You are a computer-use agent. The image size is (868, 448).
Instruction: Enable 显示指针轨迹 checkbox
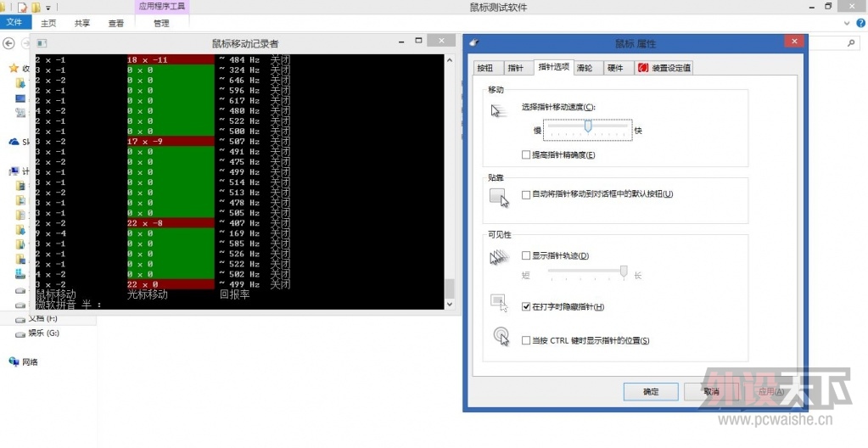click(526, 256)
